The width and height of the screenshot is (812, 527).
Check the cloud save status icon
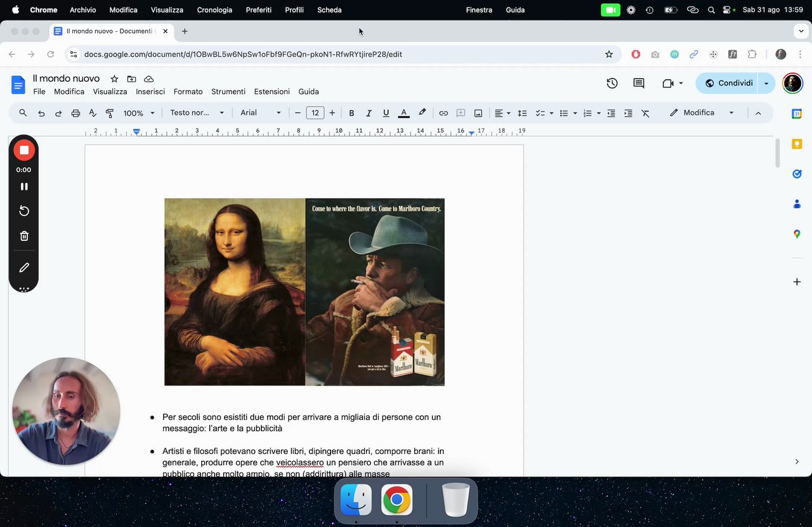click(149, 79)
